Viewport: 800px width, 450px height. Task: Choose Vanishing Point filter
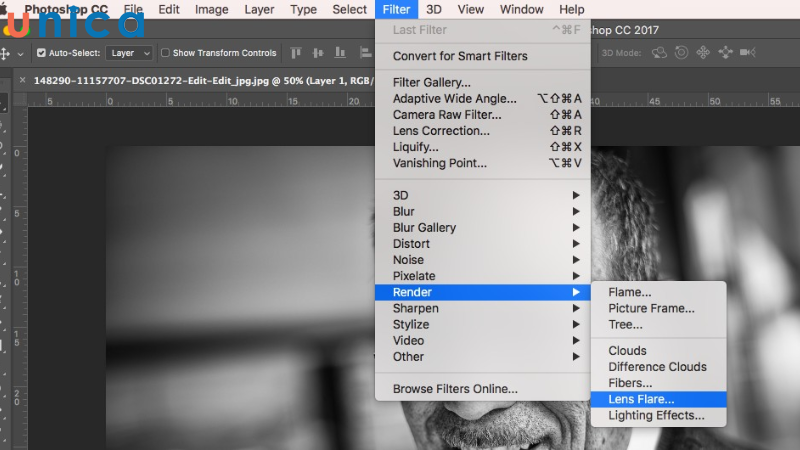(x=483, y=163)
